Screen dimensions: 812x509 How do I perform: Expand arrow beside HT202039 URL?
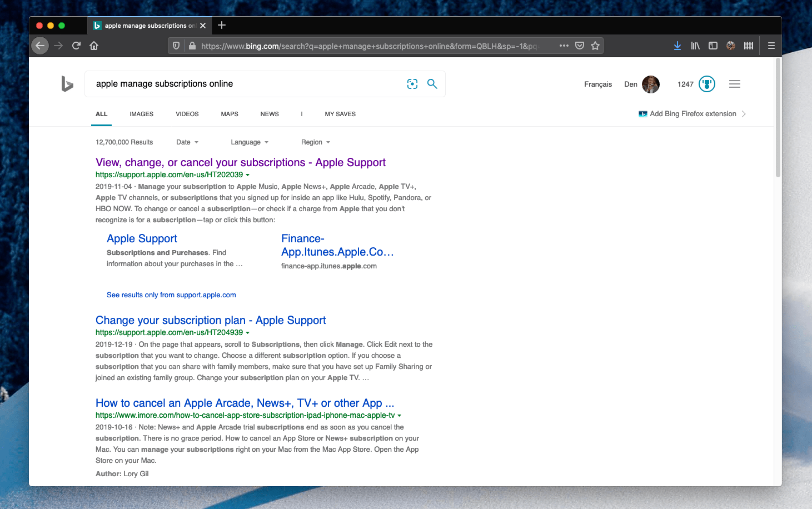click(248, 175)
